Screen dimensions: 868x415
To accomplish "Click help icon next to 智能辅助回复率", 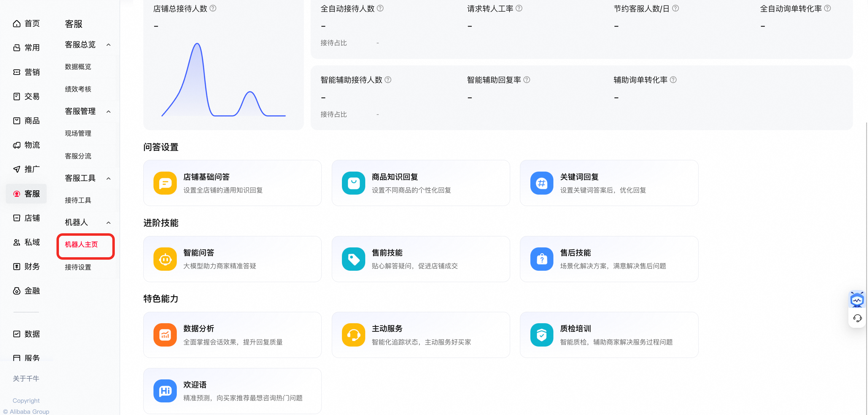I will (x=527, y=80).
